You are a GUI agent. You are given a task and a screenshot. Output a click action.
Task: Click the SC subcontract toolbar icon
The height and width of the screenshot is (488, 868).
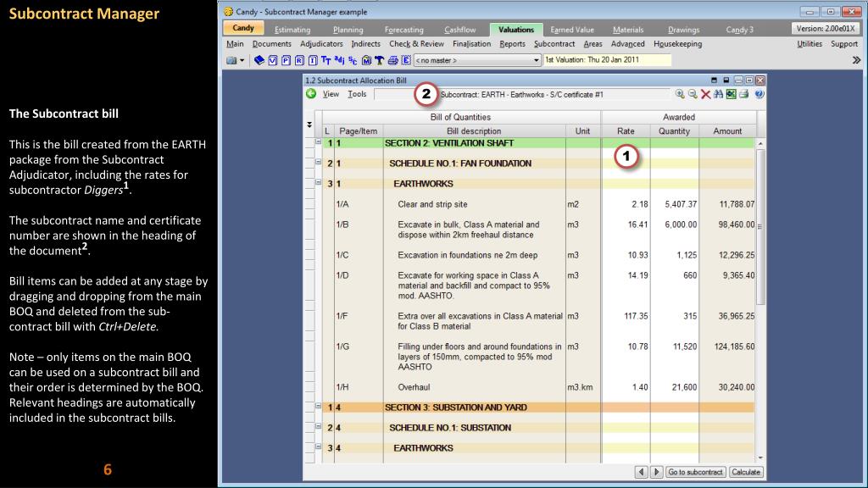[353, 60]
